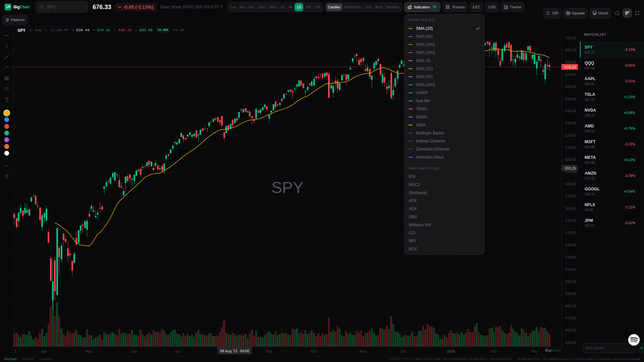Switch to the 1W timeframe tab
This screenshot has width=644, height=362.
coord(308,7)
